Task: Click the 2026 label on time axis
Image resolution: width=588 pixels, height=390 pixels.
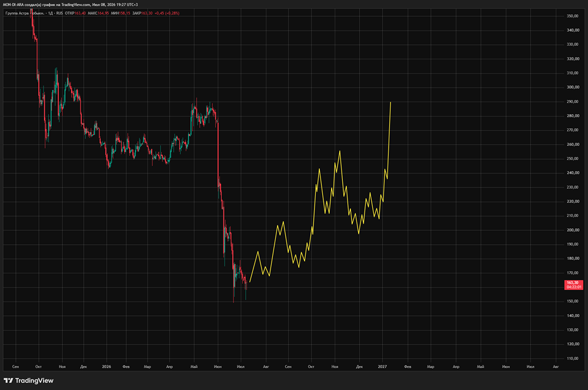Action: pos(106,366)
